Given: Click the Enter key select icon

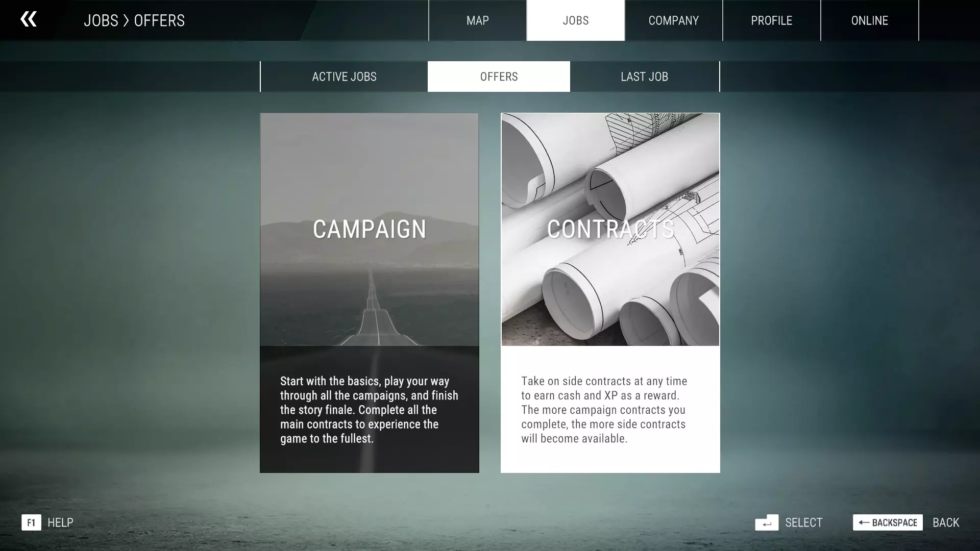Looking at the screenshot, I should (766, 522).
